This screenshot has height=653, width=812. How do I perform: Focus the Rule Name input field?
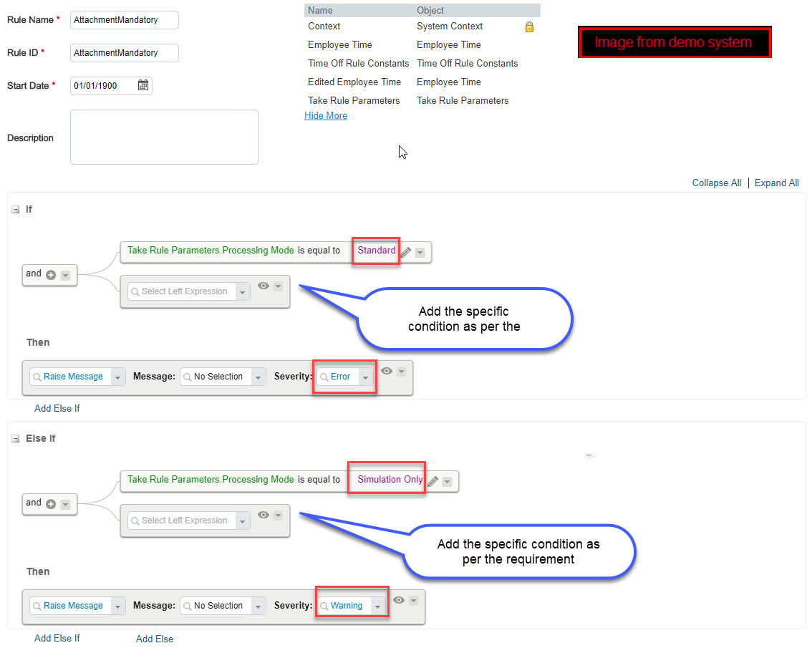[x=125, y=19]
